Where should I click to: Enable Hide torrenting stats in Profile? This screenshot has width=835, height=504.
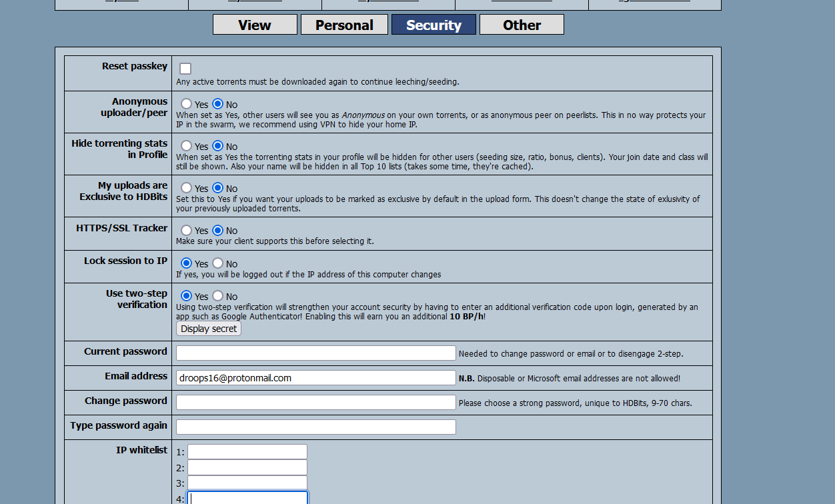(187, 146)
